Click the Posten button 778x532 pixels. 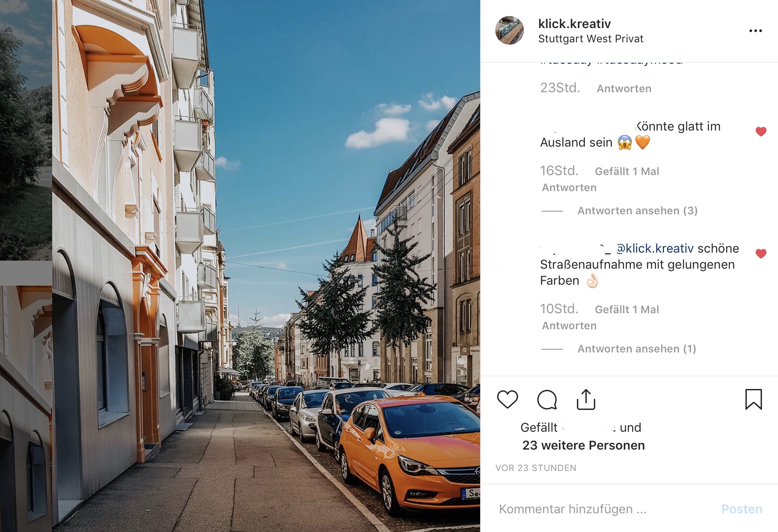point(742,509)
